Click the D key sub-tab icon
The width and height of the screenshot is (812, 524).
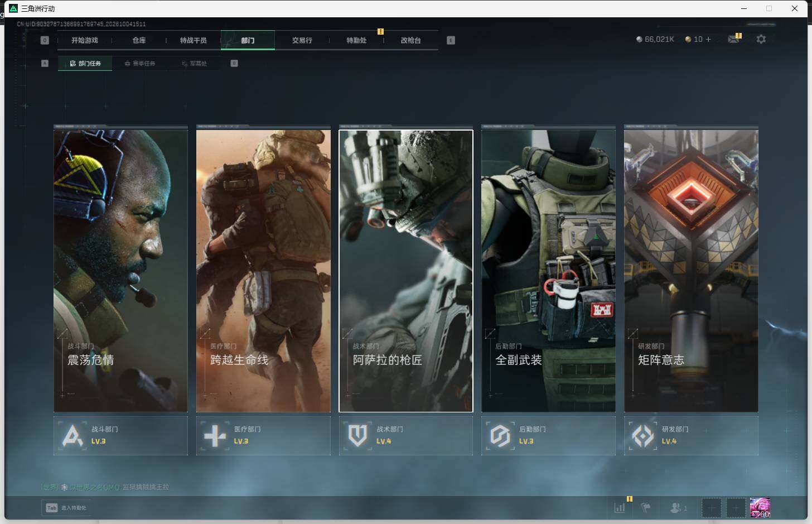click(x=234, y=63)
